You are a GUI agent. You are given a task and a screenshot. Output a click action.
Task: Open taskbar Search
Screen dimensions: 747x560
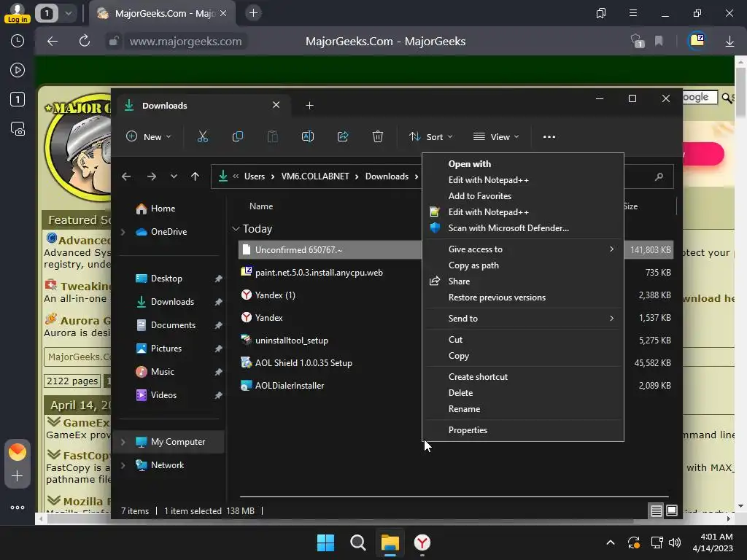357,542
